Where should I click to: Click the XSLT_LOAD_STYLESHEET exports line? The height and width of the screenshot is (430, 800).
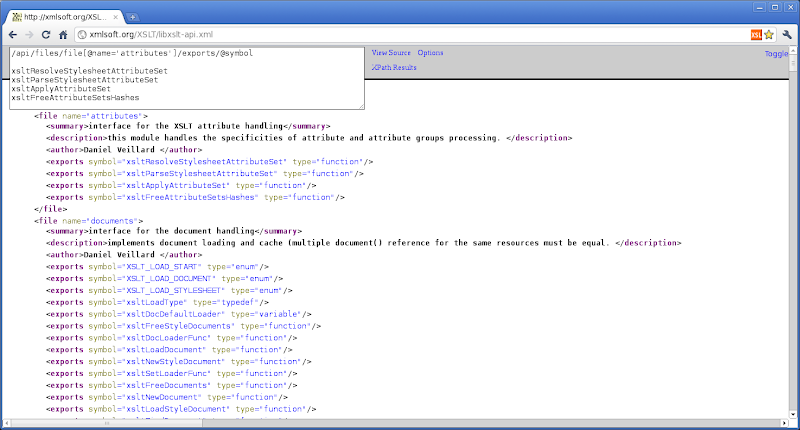[x=169, y=290]
